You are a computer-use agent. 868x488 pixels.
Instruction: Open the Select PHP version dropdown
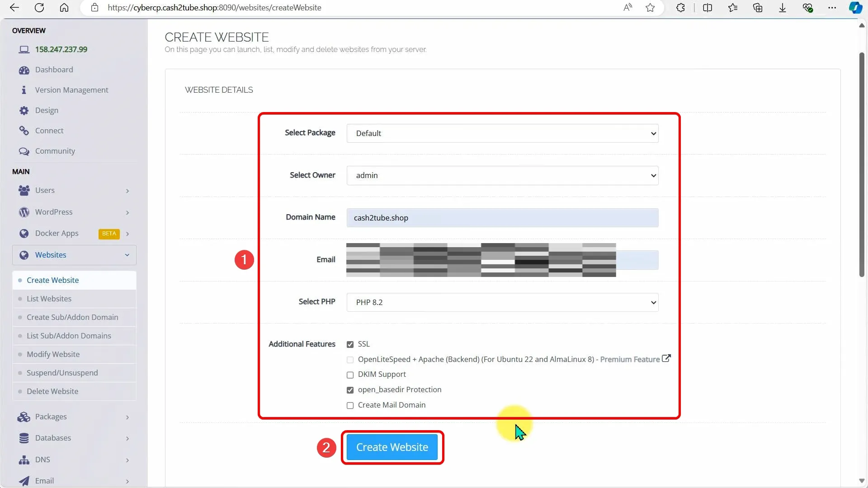502,302
